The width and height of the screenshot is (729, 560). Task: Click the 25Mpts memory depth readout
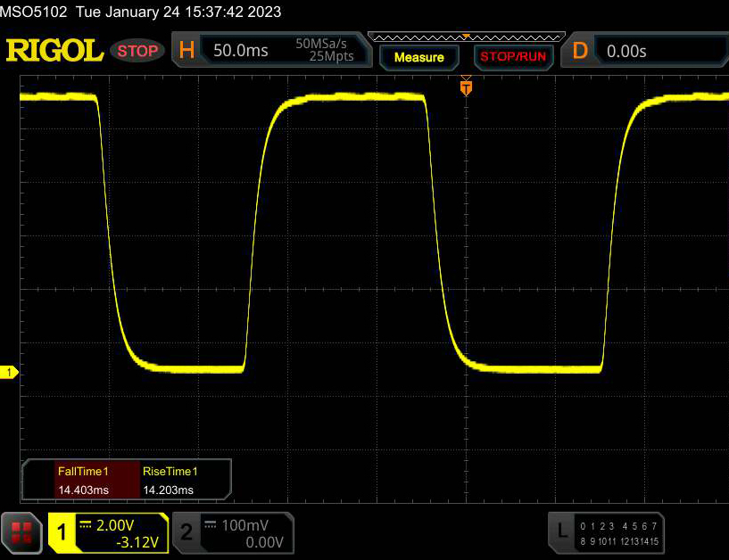[x=332, y=56]
